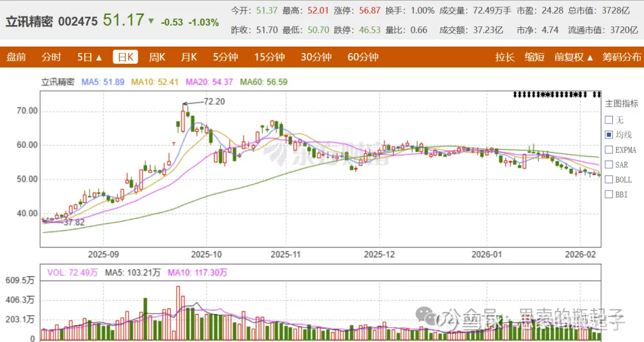Screen dimensions: 644x342
Task: Click the volume MA10: 117.30万 label
Action: coord(197,273)
